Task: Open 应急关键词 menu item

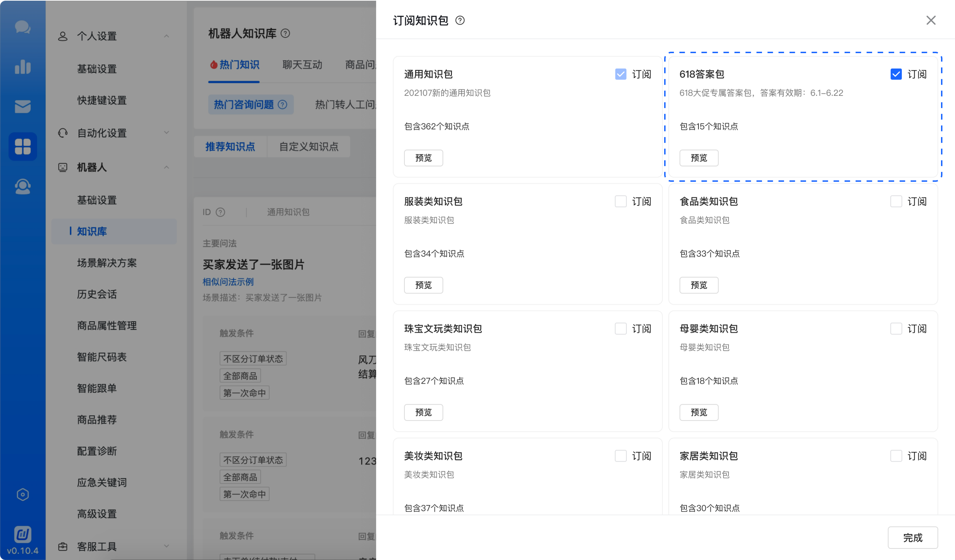Action: tap(102, 483)
